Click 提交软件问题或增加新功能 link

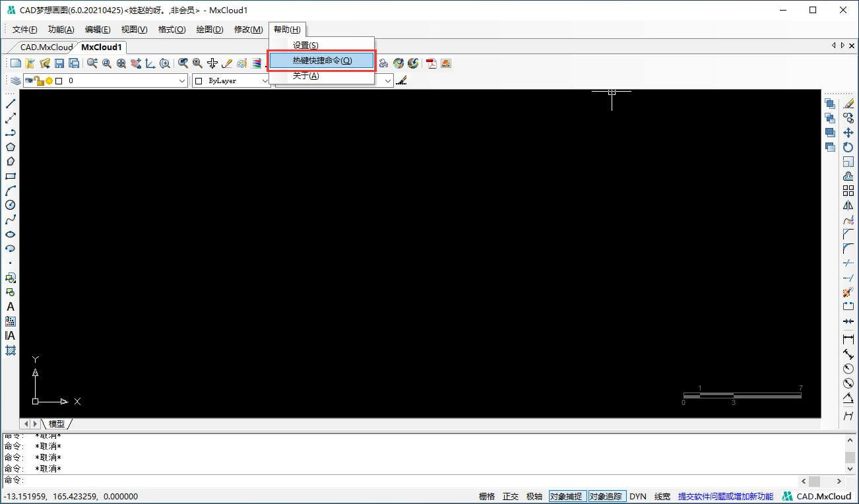[725, 496]
